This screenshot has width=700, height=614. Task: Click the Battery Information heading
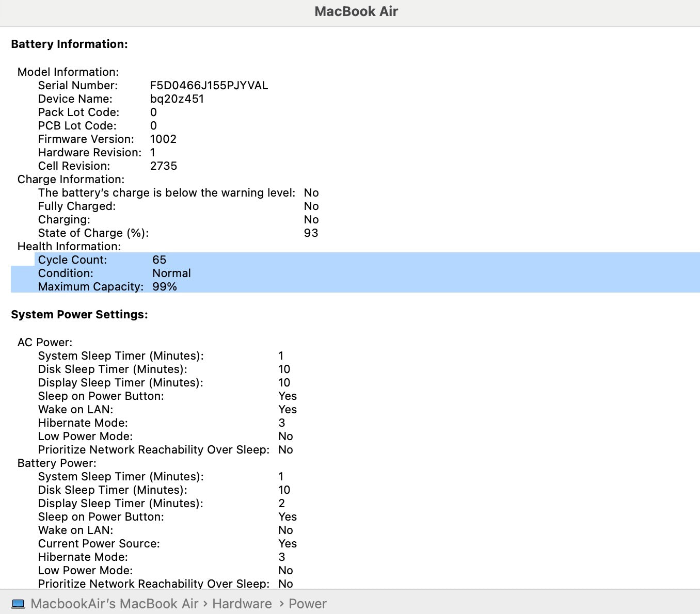[x=70, y=44]
